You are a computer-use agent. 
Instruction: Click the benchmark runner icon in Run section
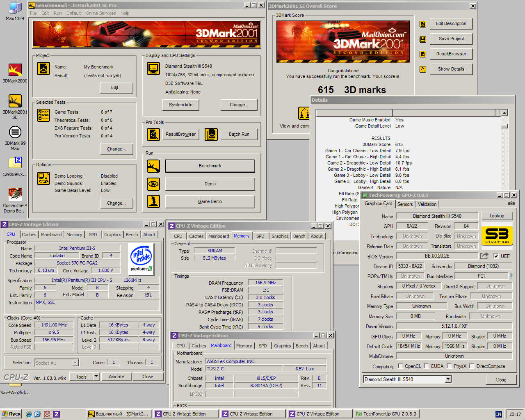[153, 166]
